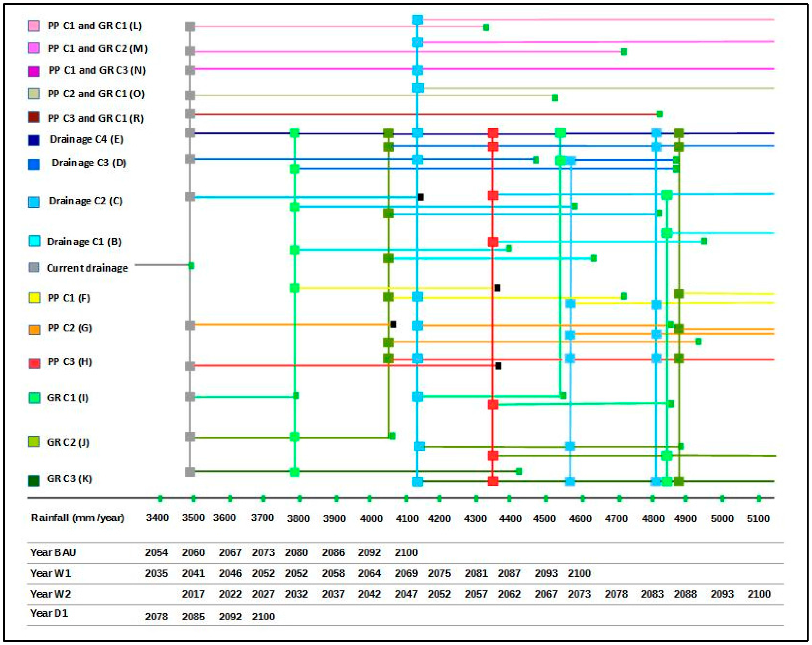The width and height of the screenshot is (812, 645).
Task: Click the 4100 rainfall axis value
Action: [x=407, y=518]
